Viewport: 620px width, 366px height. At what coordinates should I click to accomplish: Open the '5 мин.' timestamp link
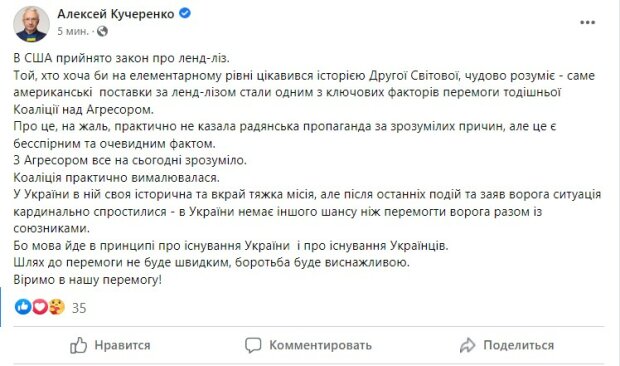coord(73,31)
